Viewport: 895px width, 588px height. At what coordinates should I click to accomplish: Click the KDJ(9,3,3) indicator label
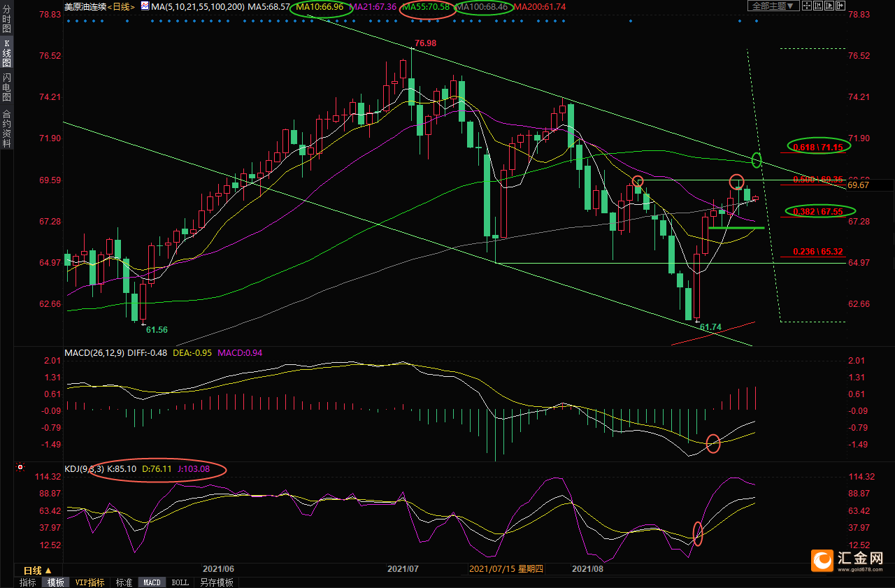[84, 468]
